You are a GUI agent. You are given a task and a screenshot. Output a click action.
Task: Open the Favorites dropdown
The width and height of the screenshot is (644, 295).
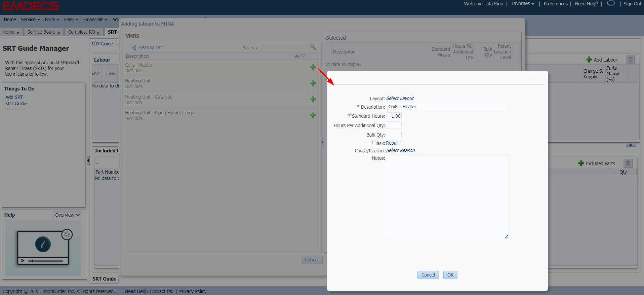coord(523,4)
